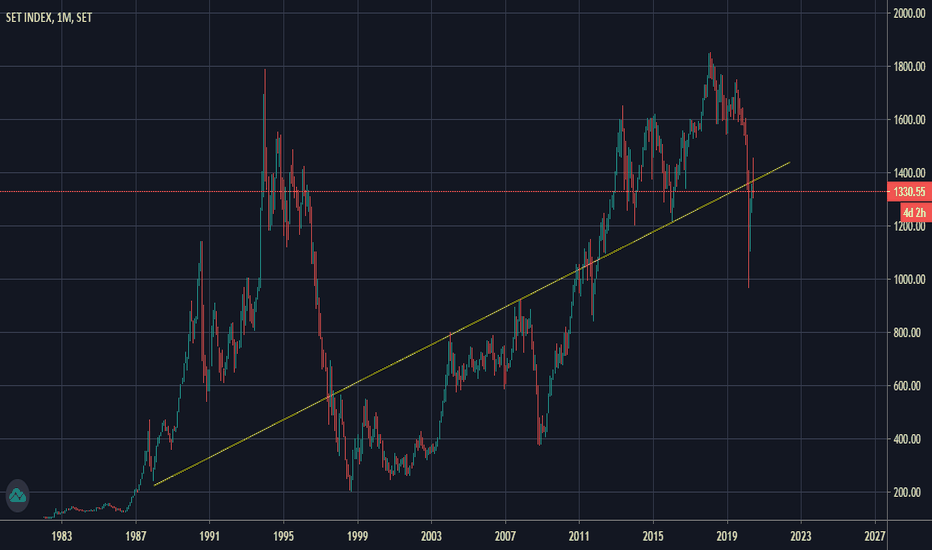Click the 1600.00 price axis label
932x550 pixels.
coord(909,120)
